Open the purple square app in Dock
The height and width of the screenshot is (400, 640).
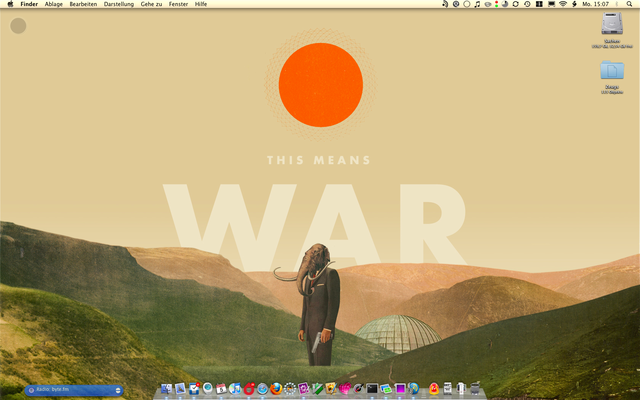pyautogui.click(x=304, y=389)
